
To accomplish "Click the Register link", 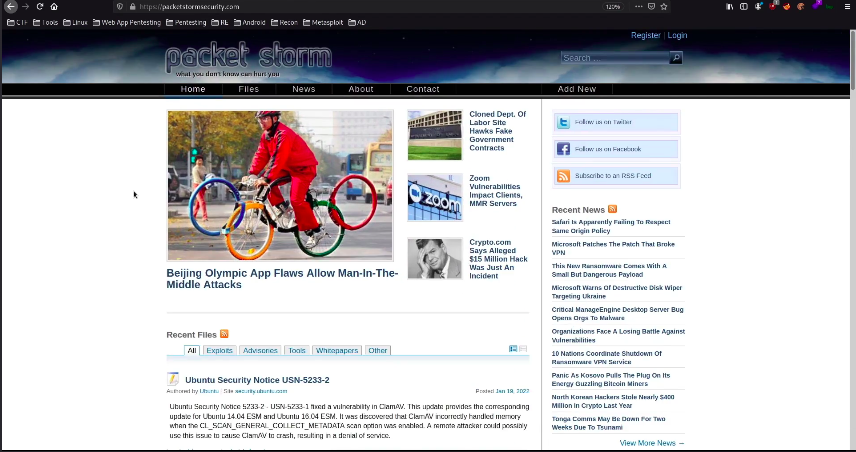I will click(645, 35).
